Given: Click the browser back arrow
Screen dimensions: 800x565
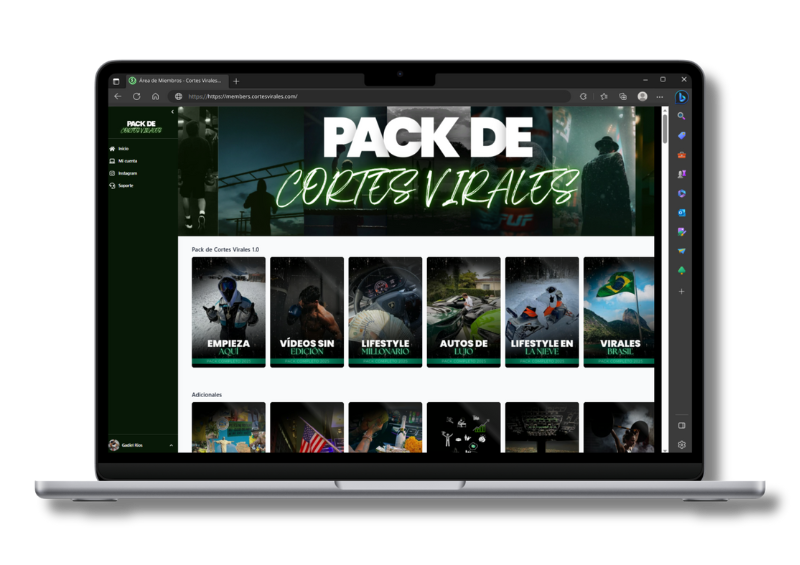Looking at the screenshot, I should tap(118, 97).
